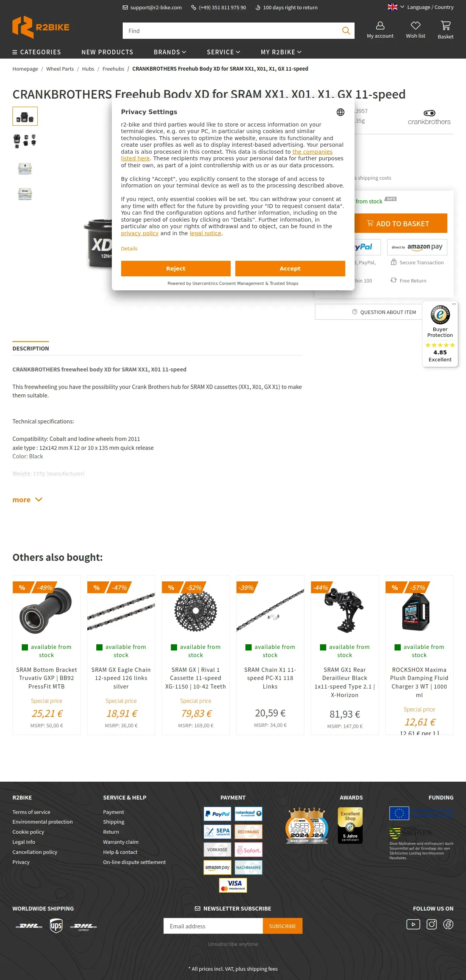This screenshot has width=466, height=980.
Task: Click the newsletter Email address field
Action: 213,926
